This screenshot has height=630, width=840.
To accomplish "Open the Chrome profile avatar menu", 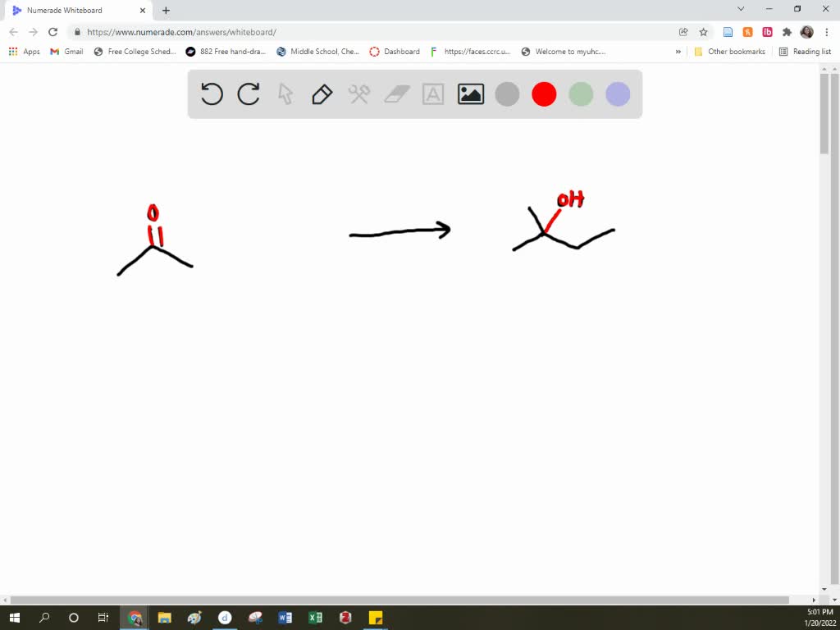I will pos(806,31).
